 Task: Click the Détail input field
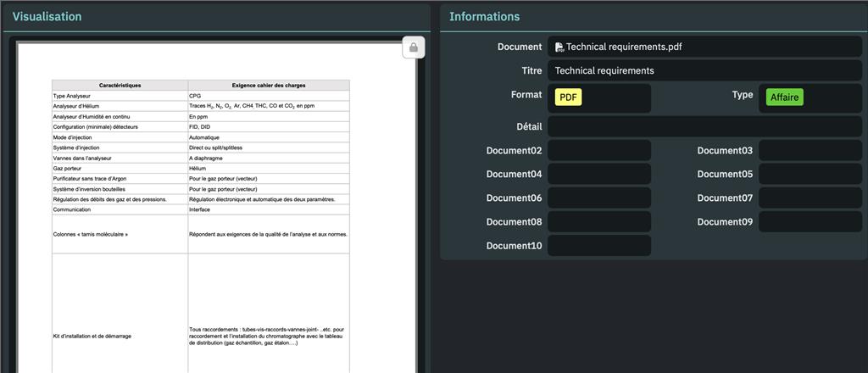[x=704, y=127]
